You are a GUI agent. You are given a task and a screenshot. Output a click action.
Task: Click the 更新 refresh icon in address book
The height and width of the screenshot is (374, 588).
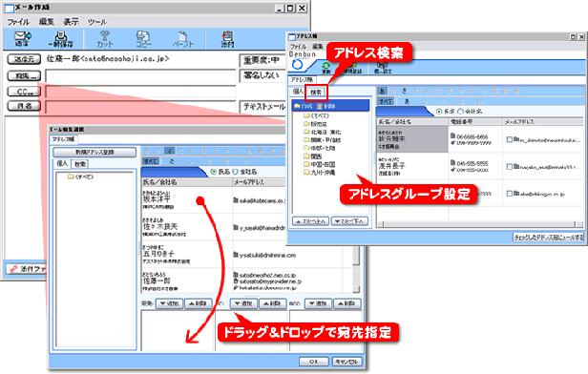[x=326, y=68]
